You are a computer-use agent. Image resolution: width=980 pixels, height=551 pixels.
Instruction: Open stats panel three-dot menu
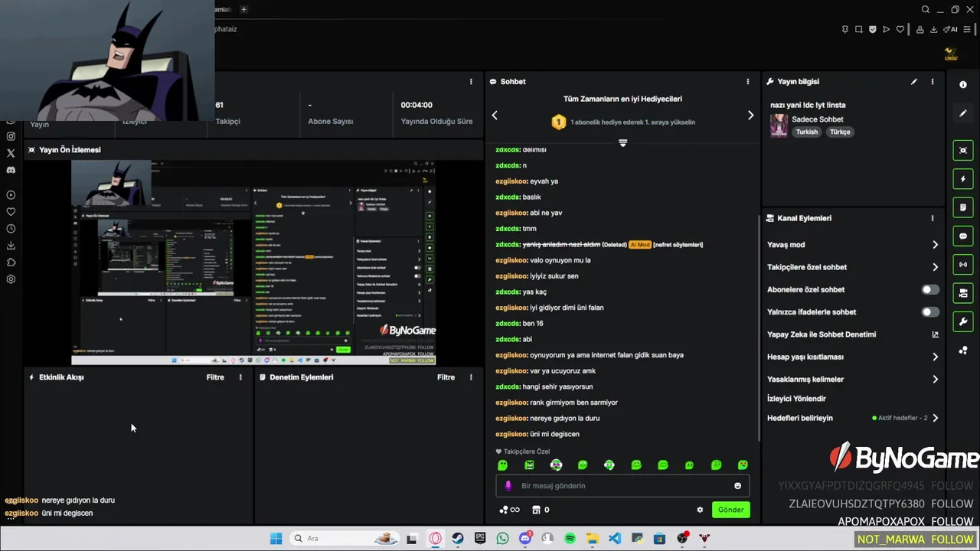click(x=471, y=82)
